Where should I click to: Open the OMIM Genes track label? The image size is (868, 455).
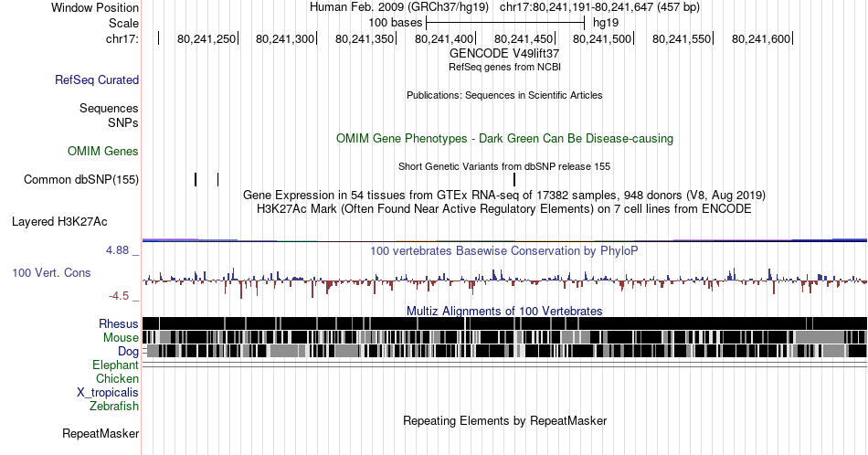click(103, 151)
